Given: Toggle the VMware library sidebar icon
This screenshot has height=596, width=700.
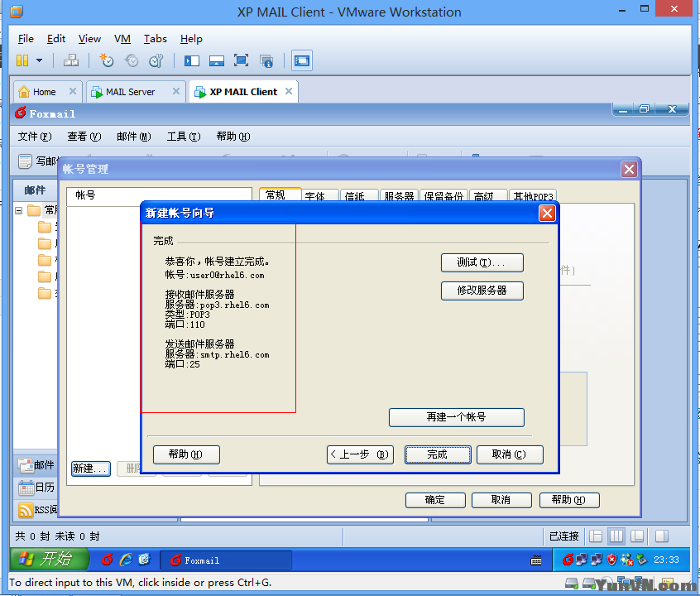Looking at the screenshot, I should coord(192,60).
